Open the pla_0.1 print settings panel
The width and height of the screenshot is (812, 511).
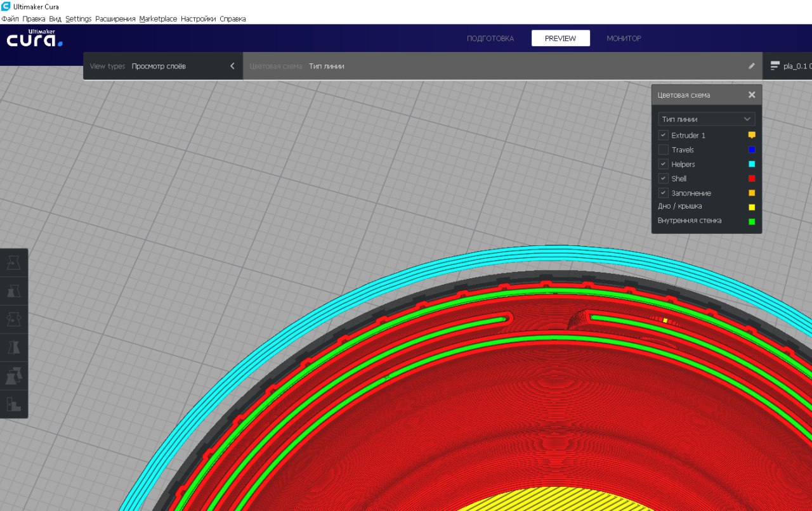click(x=788, y=66)
